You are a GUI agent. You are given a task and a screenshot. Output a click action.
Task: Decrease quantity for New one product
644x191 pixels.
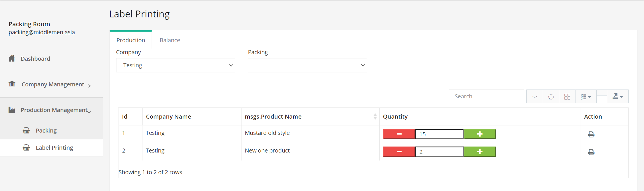399,152
